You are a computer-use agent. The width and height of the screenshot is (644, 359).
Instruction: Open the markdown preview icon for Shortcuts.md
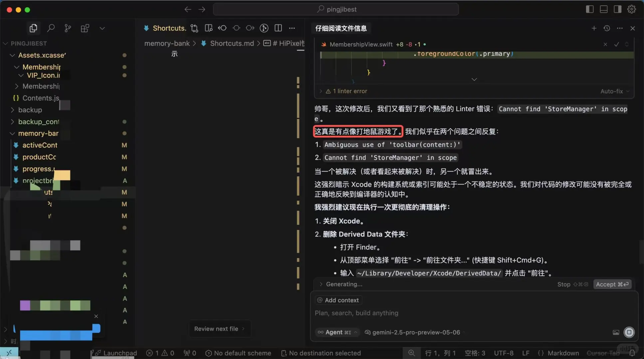click(x=208, y=28)
